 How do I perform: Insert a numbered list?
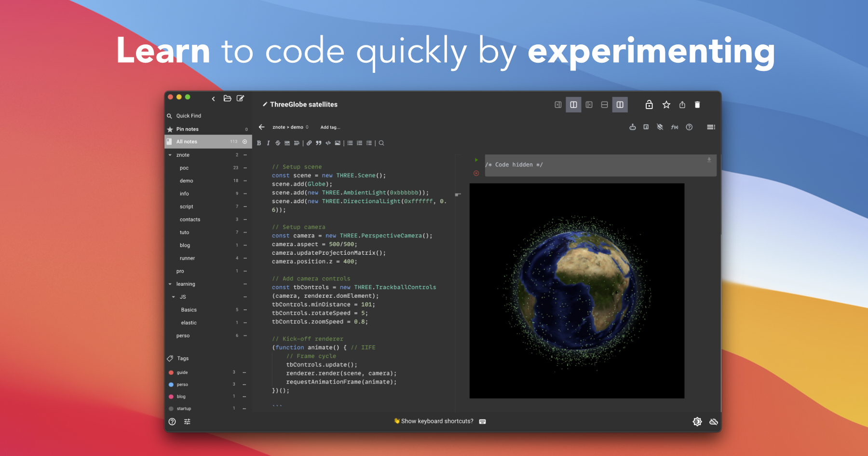(x=360, y=143)
